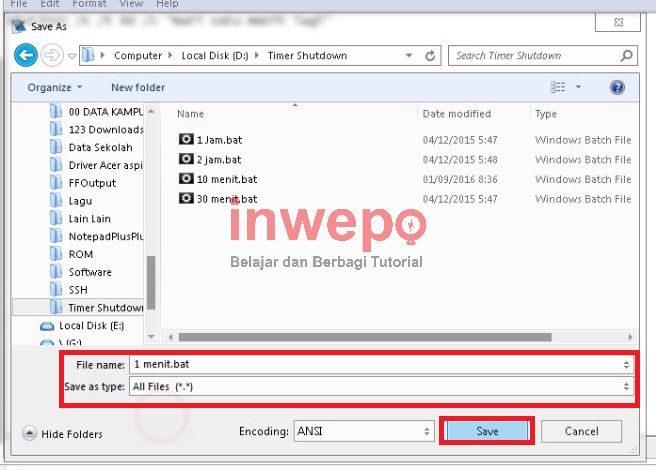Open Notepad Format menu
This screenshot has width=656, height=470.
coord(90,4)
